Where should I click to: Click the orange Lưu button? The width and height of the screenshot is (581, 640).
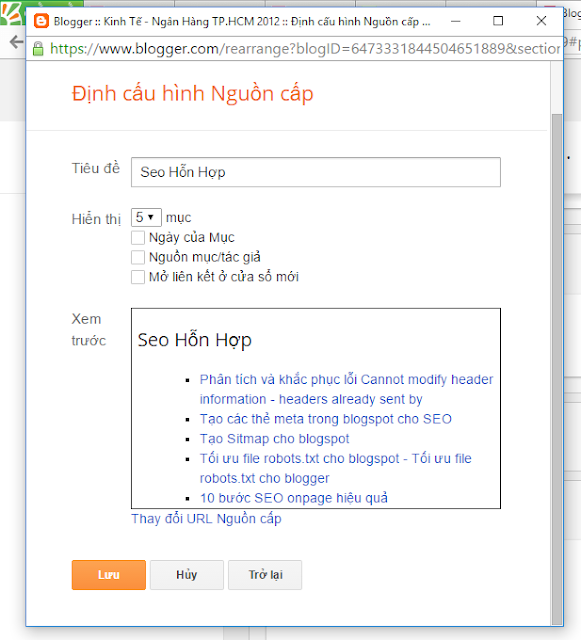click(x=109, y=575)
